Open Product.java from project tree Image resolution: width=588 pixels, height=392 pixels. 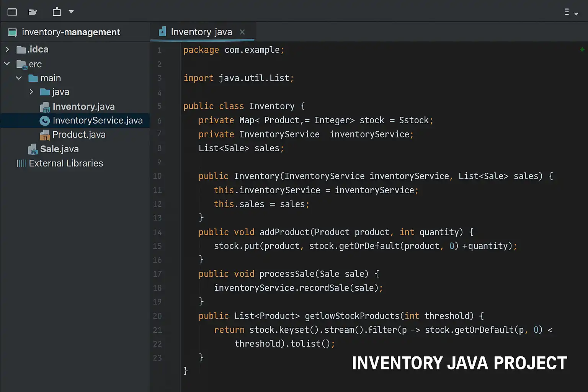pyautogui.click(x=79, y=135)
